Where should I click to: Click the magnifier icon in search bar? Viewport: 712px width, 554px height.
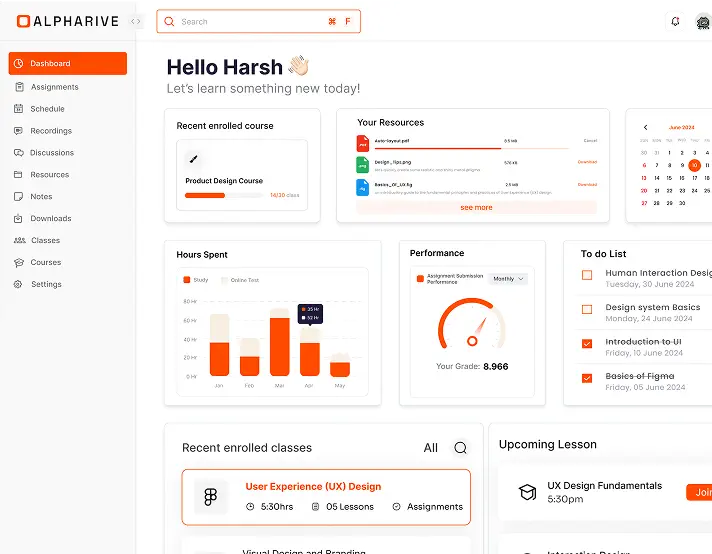point(169,21)
